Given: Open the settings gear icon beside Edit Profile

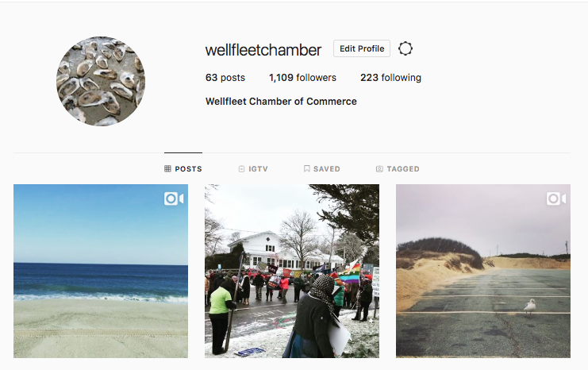Looking at the screenshot, I should point(405,48).
